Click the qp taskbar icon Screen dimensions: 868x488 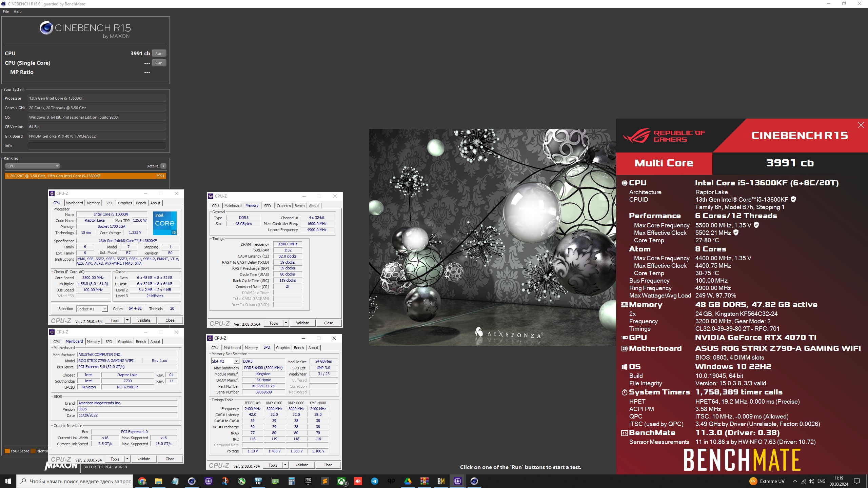(391, 481)
